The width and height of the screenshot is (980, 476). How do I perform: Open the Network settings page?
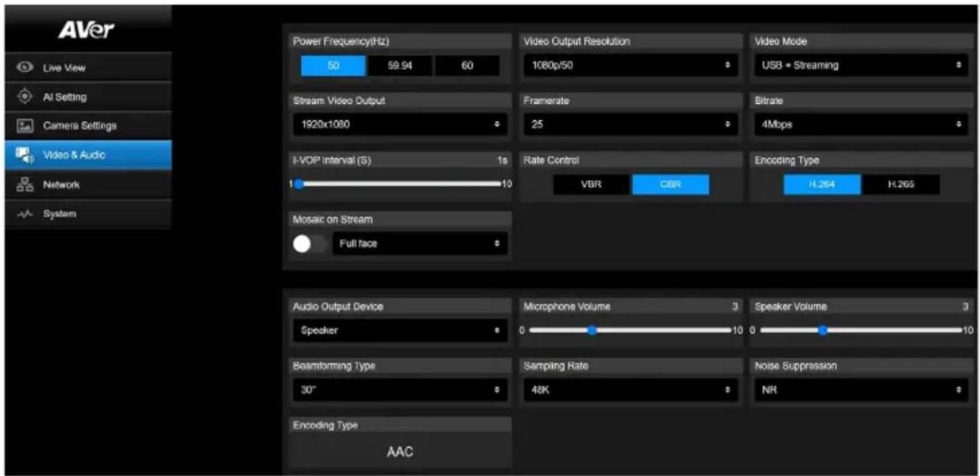pyautogui.click(x=88, y=184)
